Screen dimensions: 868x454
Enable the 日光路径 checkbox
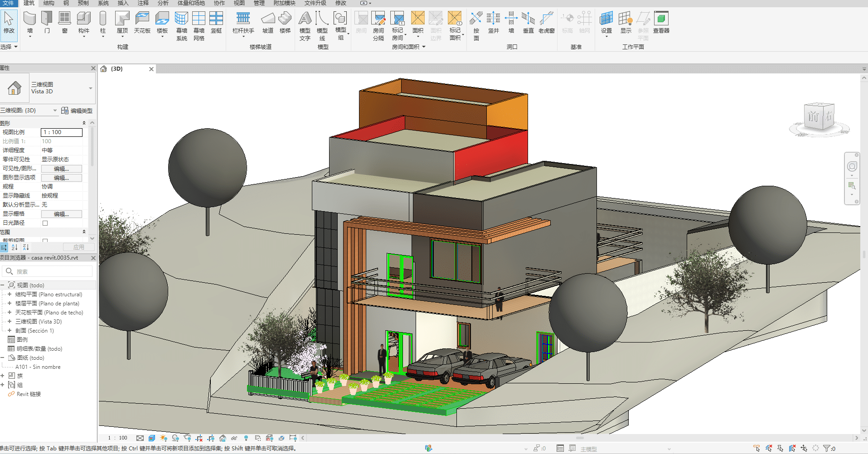tap(45, 223)
